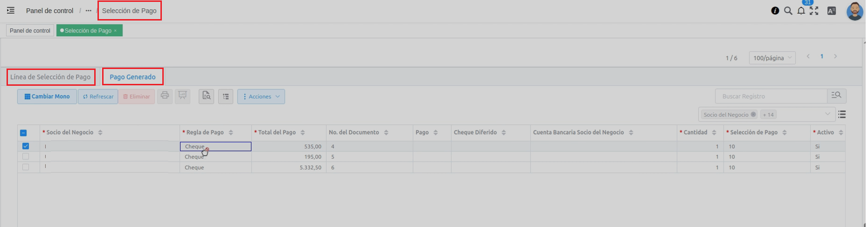Open the notifications bell
The width and height of the screenshot is (868, 227).
pos(801,11)
